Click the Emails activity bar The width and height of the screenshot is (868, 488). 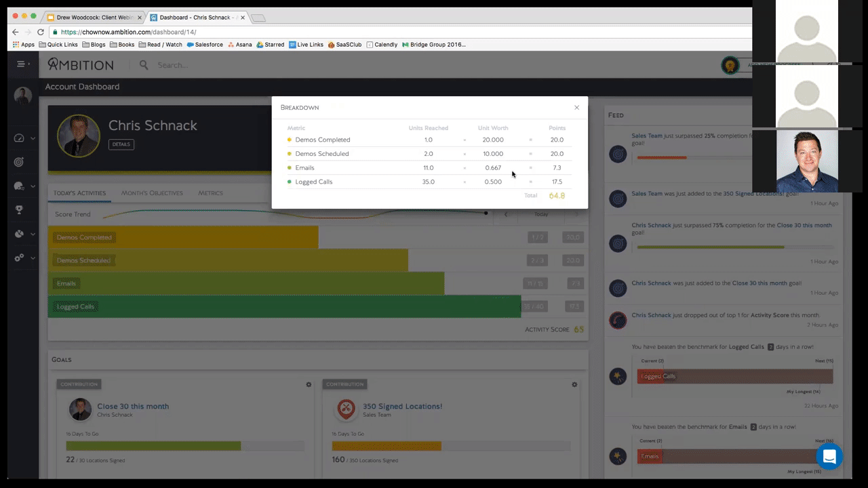[246, 283]
